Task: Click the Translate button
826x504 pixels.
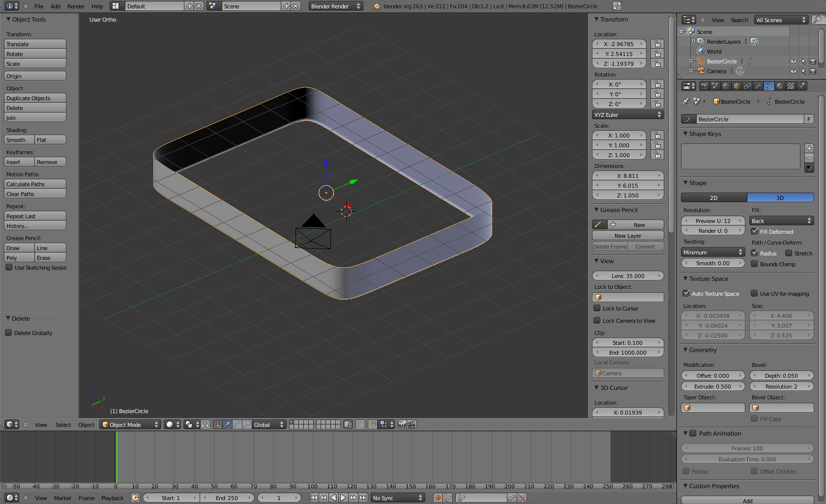Action: [35, 44]
